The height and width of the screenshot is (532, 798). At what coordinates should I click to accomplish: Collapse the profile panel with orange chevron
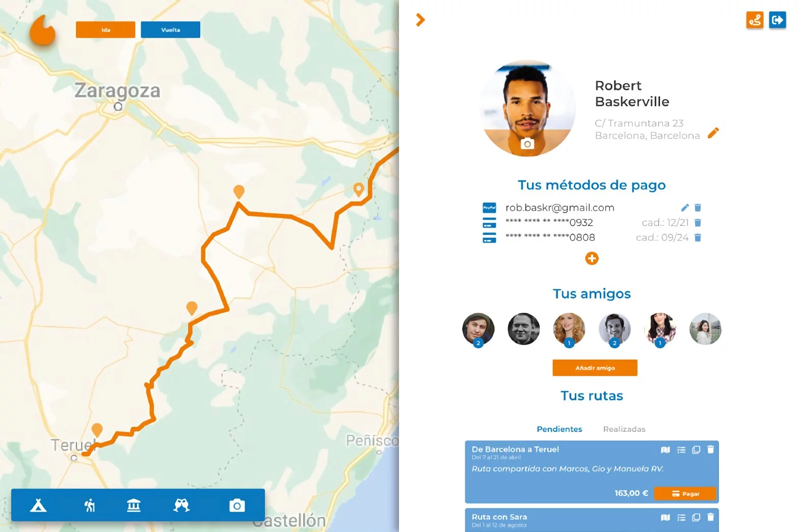[420, 20]
